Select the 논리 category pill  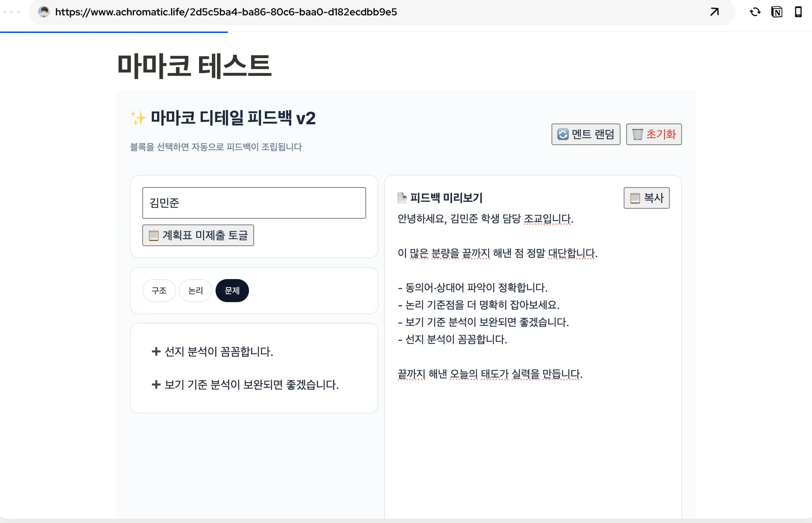coord(195,291)
